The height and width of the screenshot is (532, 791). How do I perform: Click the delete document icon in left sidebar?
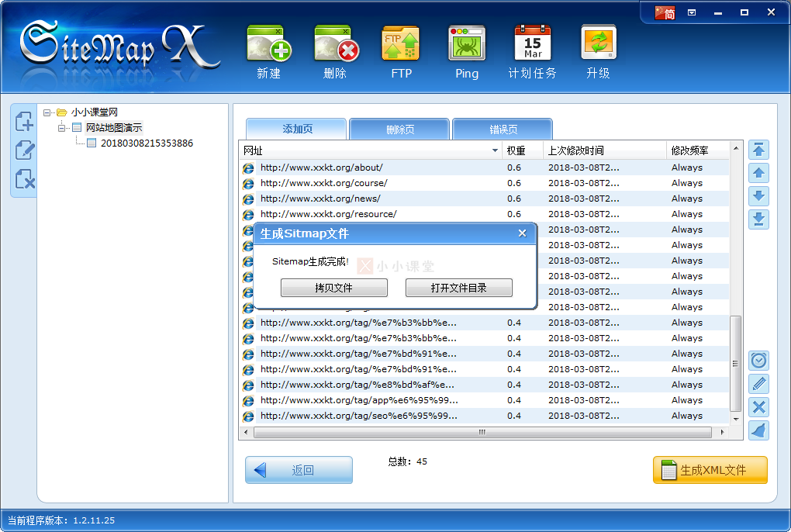pyautogui.click(x=24, y=179)
